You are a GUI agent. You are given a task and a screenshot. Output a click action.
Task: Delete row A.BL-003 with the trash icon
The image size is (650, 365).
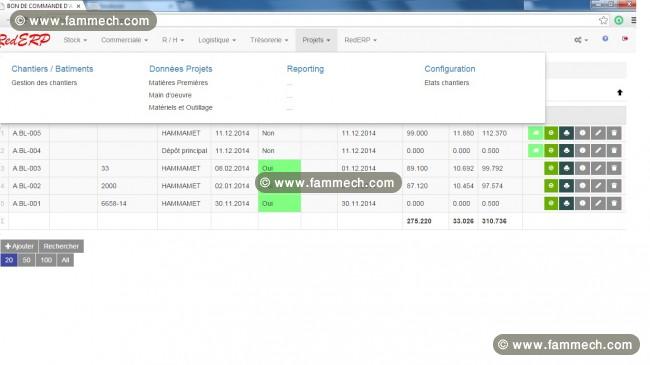click(x=614, y=168)
